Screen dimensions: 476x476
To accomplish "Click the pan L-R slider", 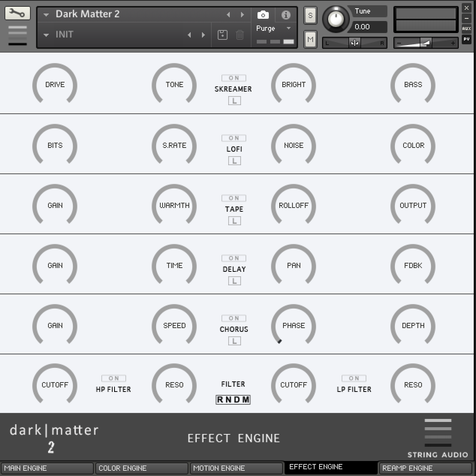I will click(354, 43).
